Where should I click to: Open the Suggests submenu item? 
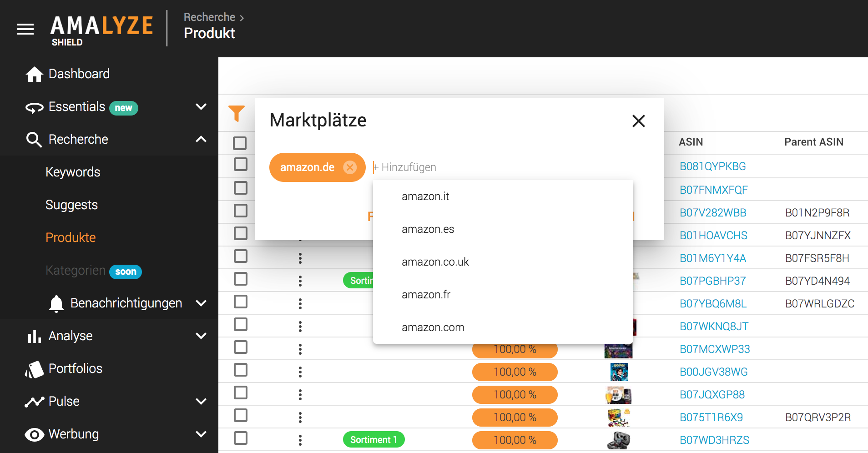tap(71, 205)
